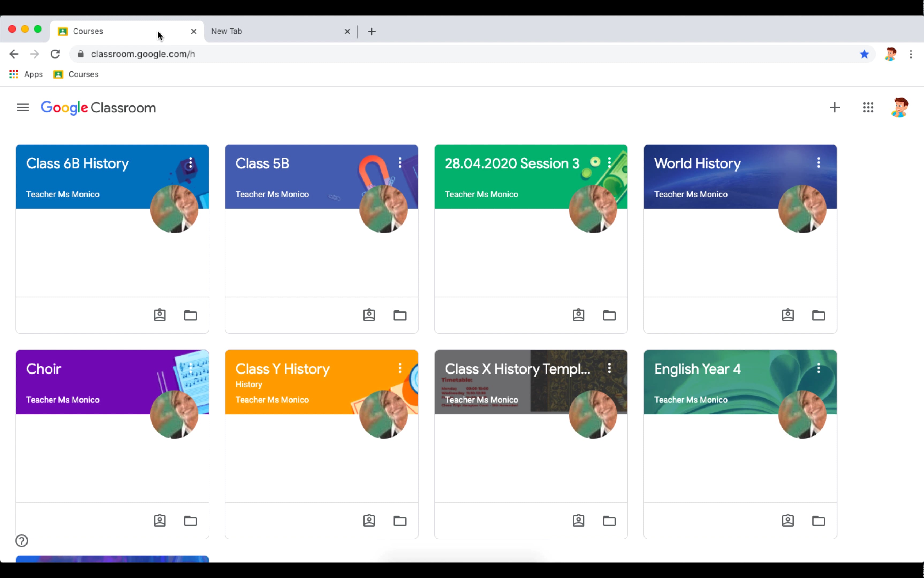Switch to the New Tab browser tab
This screenshot has height=578, width=924.
(268, 31)
